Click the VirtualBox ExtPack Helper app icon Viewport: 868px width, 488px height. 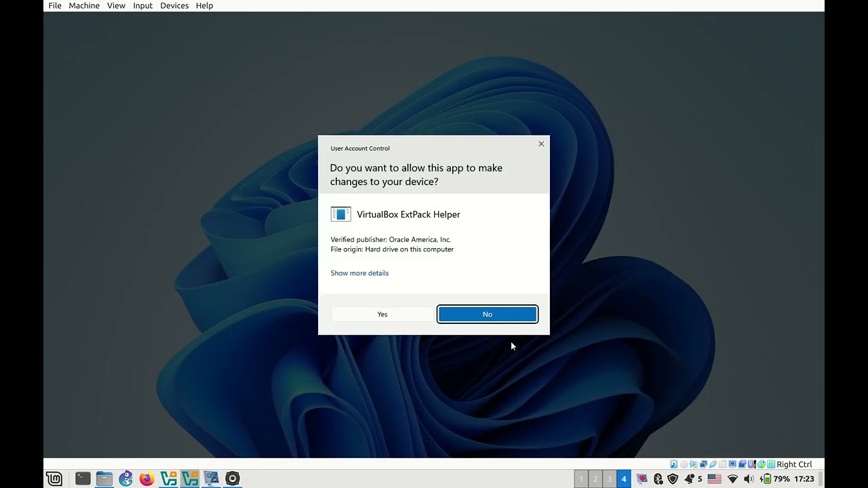click(340, 214)
